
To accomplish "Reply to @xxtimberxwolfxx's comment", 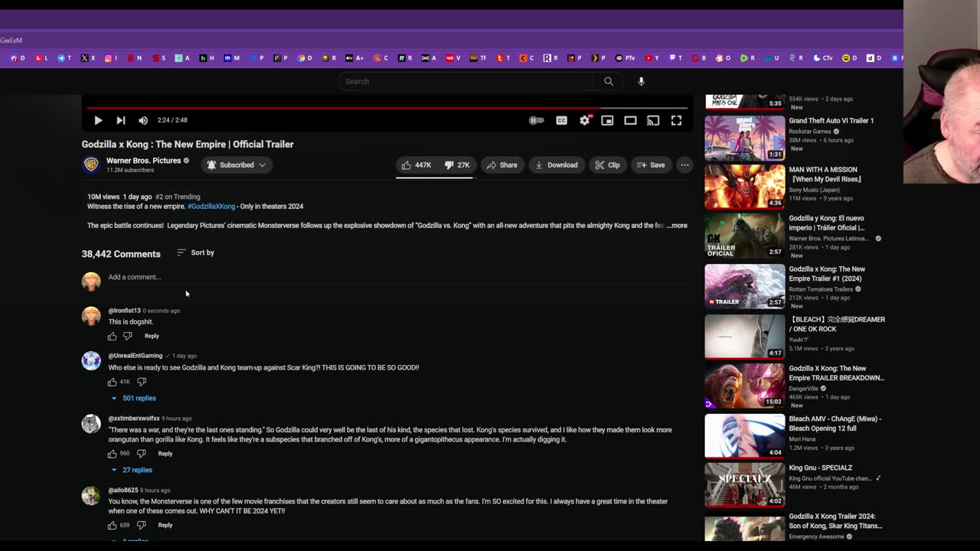I will point(165,454).
